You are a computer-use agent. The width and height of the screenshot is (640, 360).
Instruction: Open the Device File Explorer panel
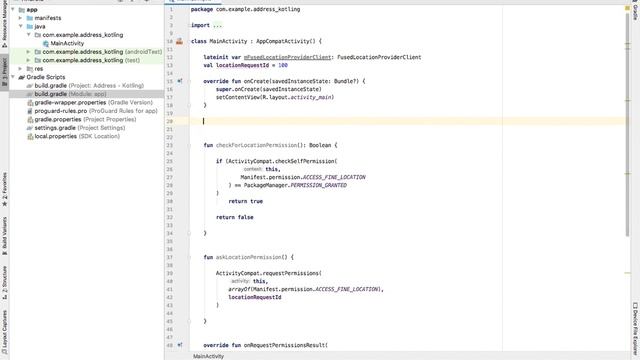point(635,330)
